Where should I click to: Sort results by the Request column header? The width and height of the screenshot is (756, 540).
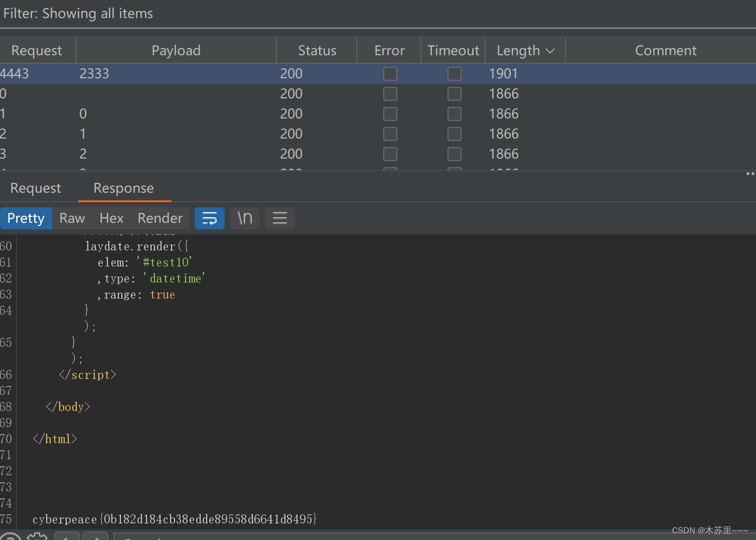[37, 51]
